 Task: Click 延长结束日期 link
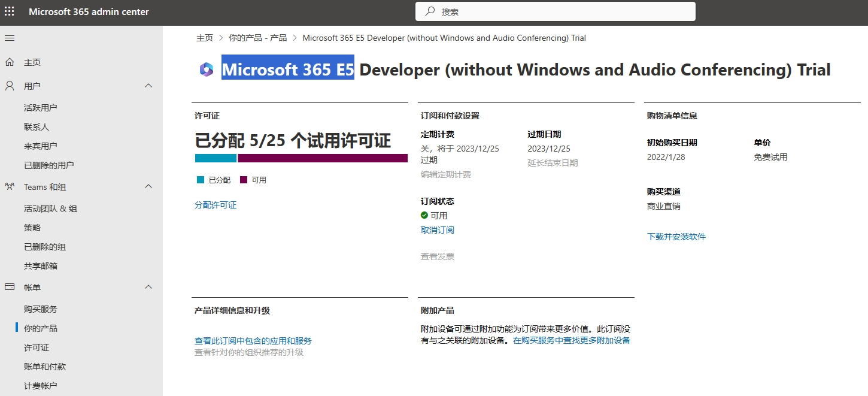pos(553,162)
